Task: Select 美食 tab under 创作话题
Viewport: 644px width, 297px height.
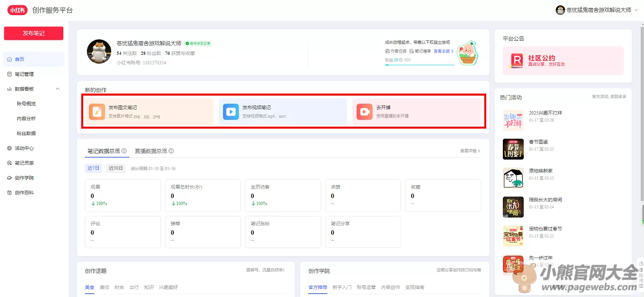Action: [x=90, y=287]
